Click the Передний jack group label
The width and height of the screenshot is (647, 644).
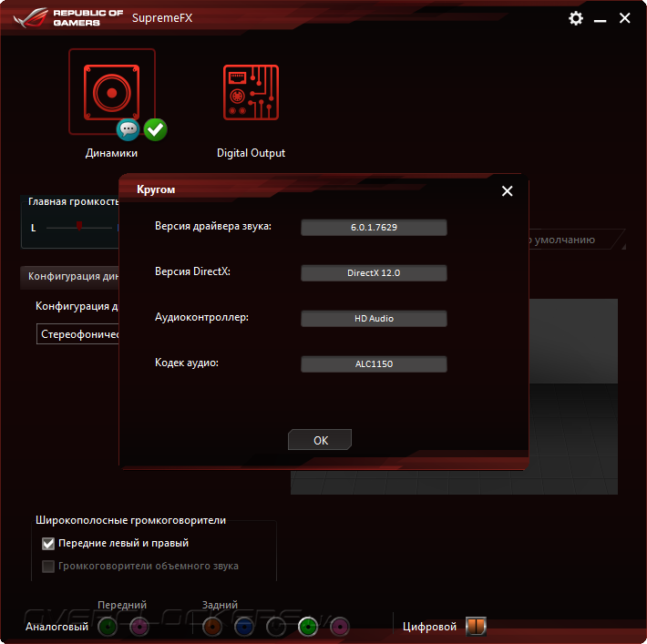[x=122, y=605]
